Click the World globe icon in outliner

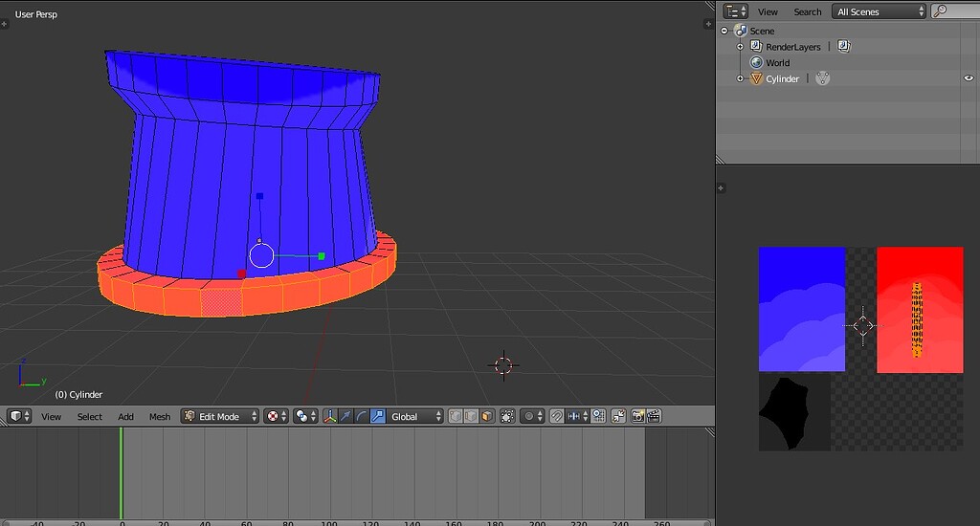coord(756,63)
